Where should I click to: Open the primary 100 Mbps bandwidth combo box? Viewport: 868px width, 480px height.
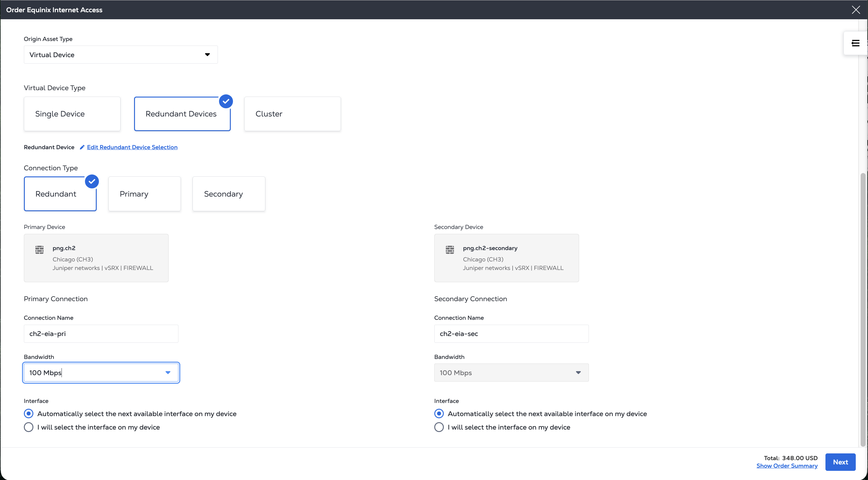pos(94,372)
